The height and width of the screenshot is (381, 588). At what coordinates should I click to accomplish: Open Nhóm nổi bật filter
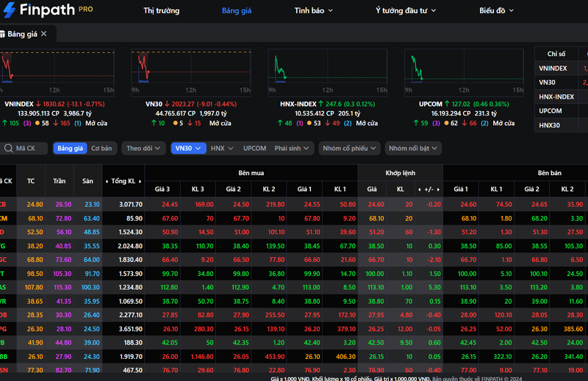pos(413,149)
